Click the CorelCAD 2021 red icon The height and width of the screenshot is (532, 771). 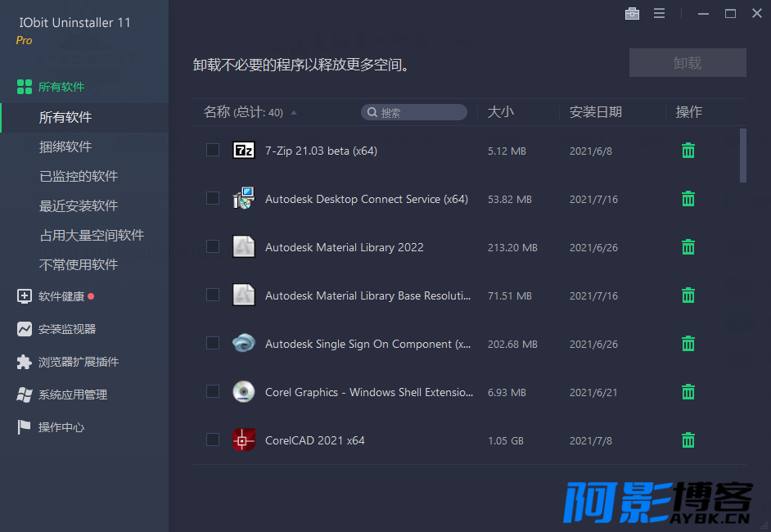[243, 440]
